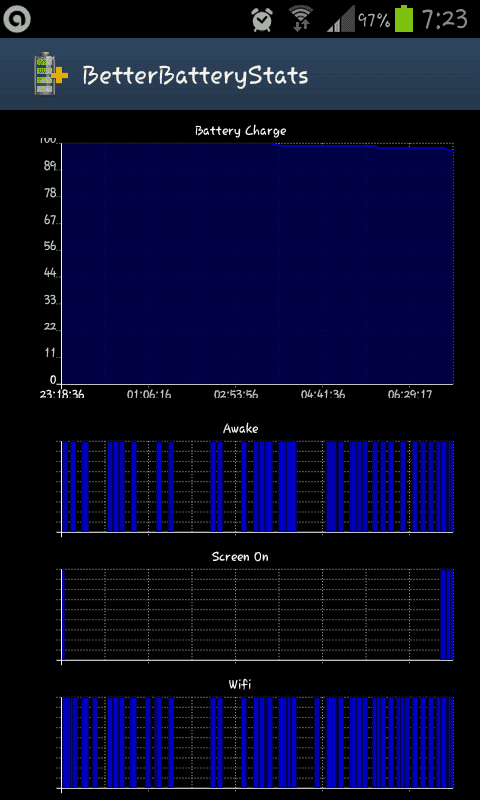Tap the circular notification icon in status bar

pos(17,18)
